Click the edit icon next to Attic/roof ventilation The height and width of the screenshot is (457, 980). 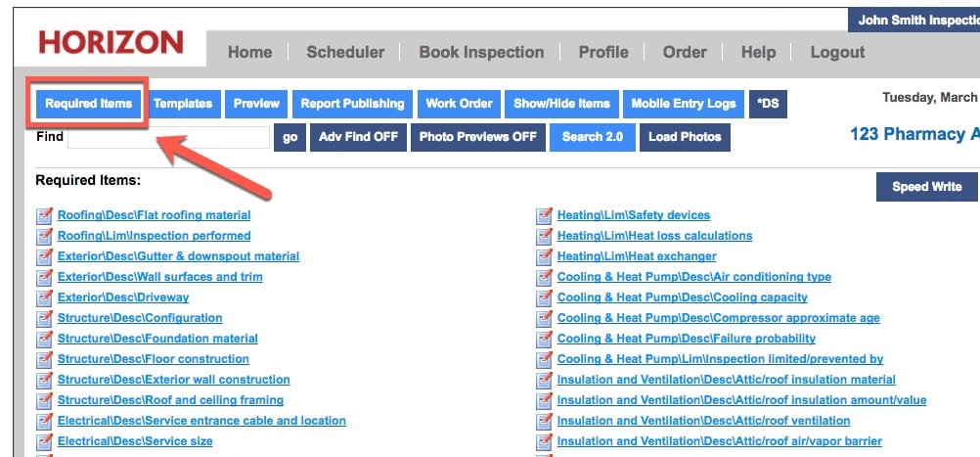[x=544, y=421]
